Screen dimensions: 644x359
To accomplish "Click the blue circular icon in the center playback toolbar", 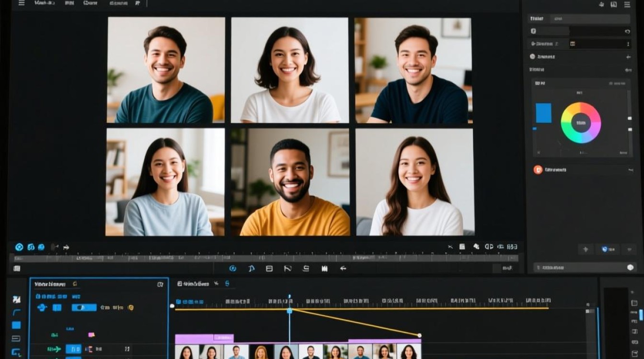I will click(233, 269).
